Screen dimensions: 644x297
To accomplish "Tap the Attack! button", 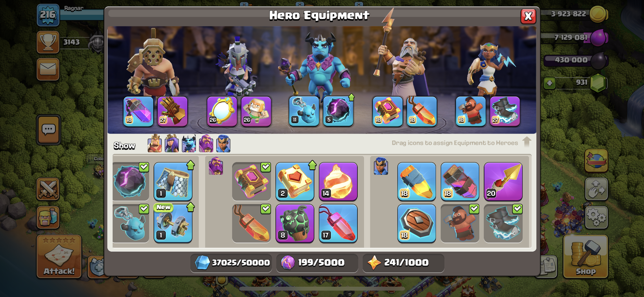I will (59, 256).
